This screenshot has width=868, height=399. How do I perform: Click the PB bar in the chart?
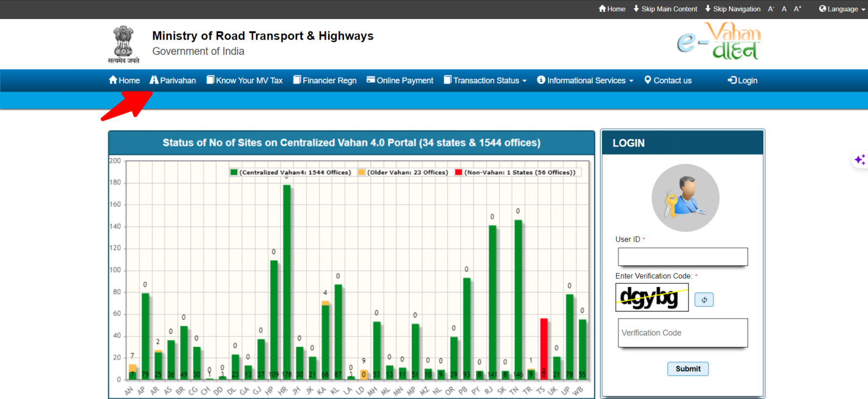coord(467,328)
